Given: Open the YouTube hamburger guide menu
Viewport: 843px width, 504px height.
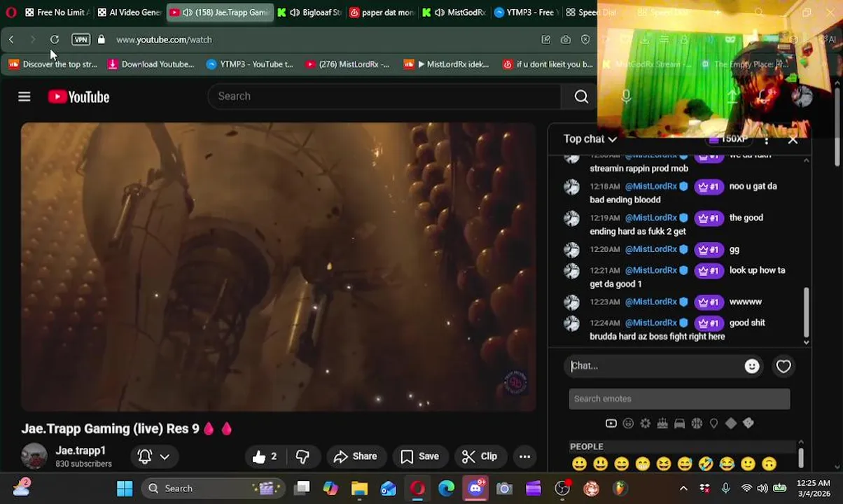Looking at the screenshot, I should [x=24, y=97].
